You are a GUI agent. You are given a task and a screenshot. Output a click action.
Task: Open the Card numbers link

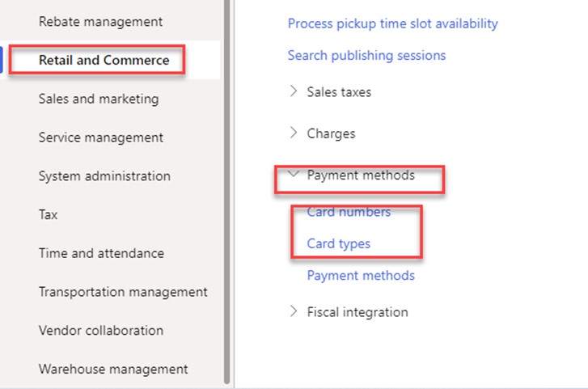tap(349, 212)
